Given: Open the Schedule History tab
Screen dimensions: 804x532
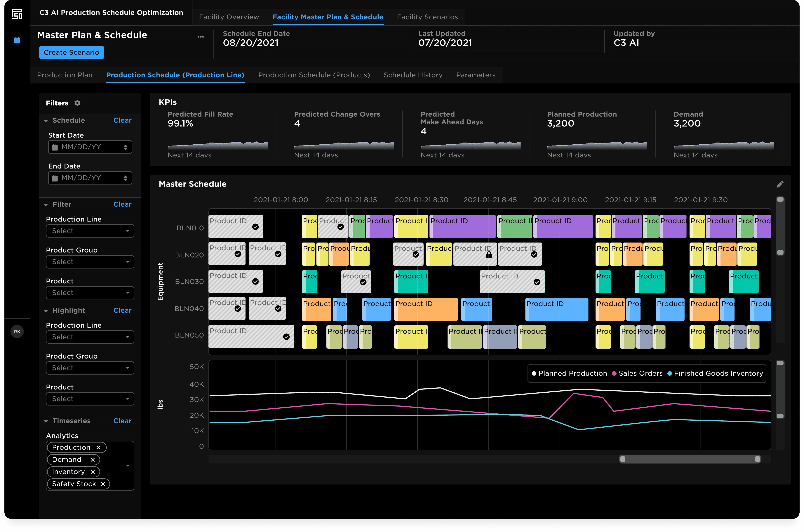Looking at the screenshot, I should point(413,75).
